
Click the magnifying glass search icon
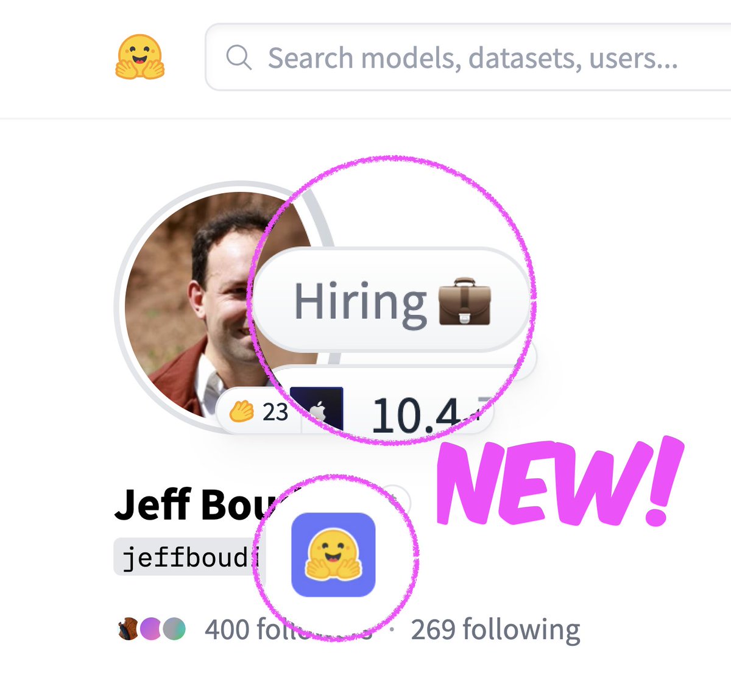pyautogui.click(x=239, y=58)
